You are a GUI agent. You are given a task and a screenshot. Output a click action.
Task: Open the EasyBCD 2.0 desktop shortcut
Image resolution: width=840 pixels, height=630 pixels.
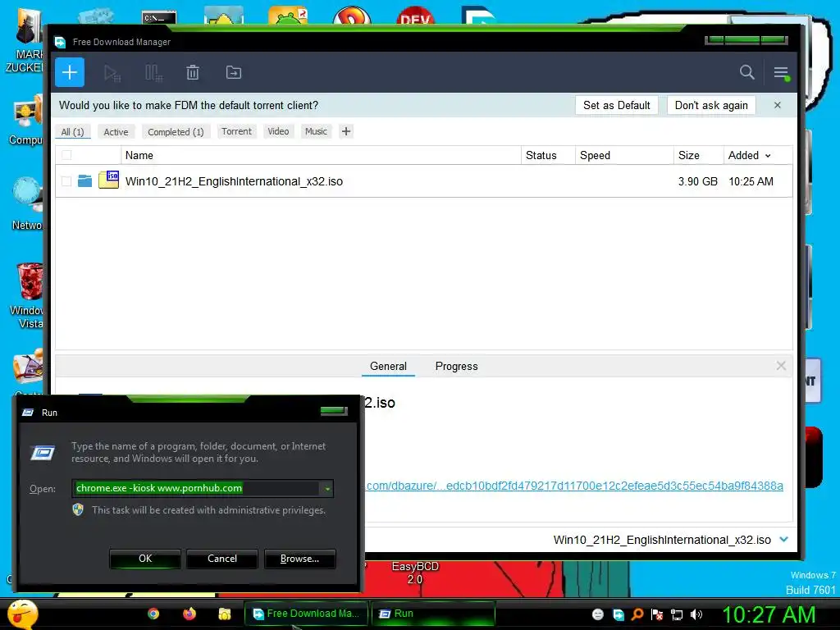point(415,573)
